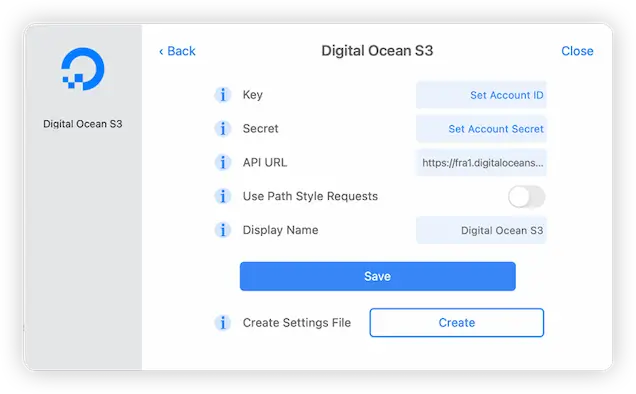This screenshot has width=636, height=394.
Task: Click the API URL label text
Action: [265, 162]
